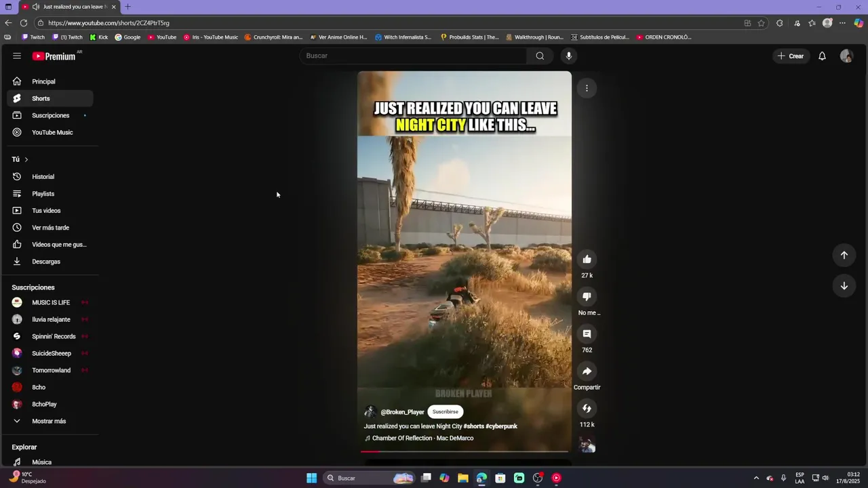Reload the page in the browser
Screen dimensions: 868x488
23,23
